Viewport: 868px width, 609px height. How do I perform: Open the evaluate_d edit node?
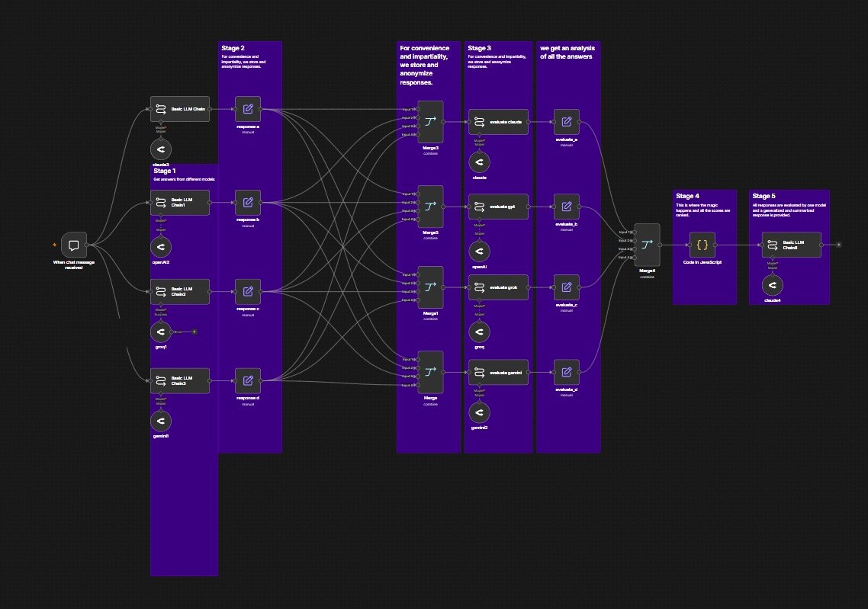click(x=567, y=372)
